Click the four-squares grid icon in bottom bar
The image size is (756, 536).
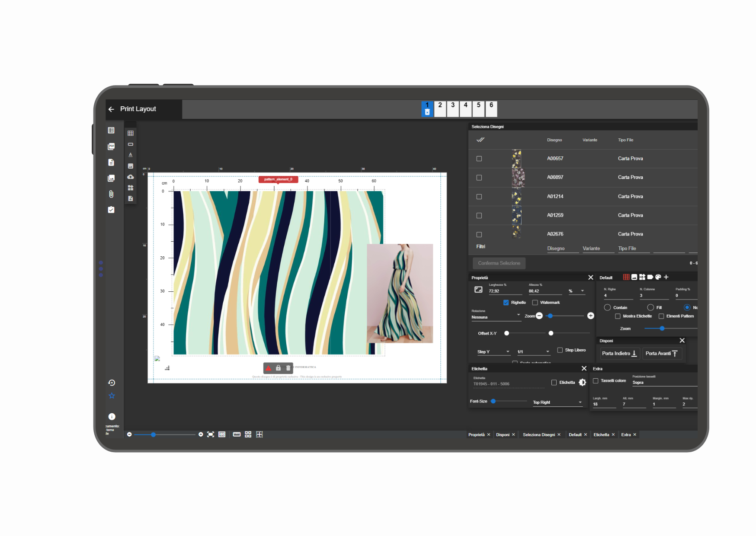point(248,434)
